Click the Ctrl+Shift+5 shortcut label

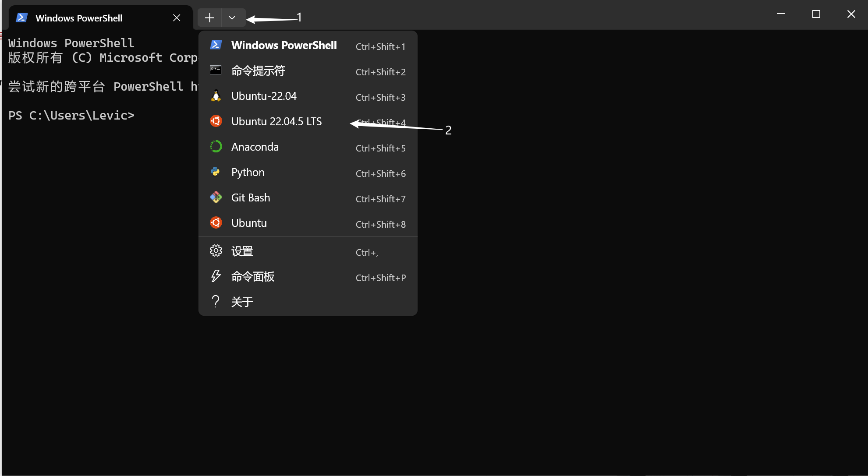[x=380, y=148]
